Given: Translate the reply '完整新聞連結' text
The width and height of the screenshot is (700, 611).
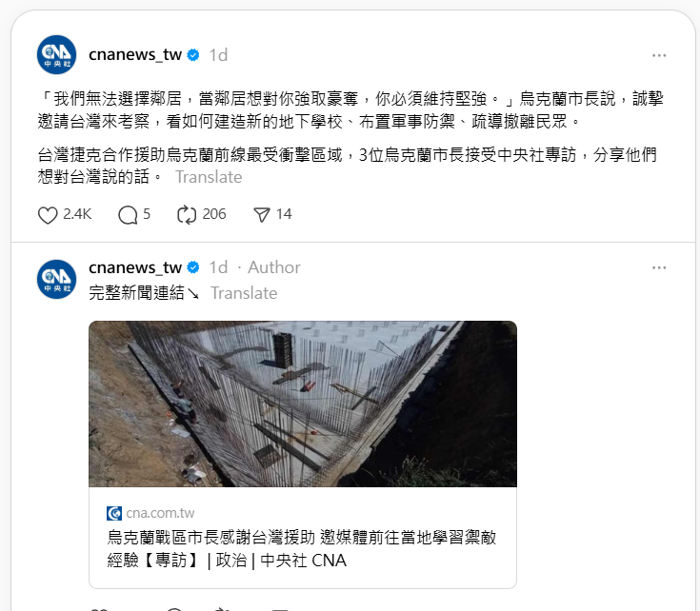Looking at the screenshot, I should 244,293.
